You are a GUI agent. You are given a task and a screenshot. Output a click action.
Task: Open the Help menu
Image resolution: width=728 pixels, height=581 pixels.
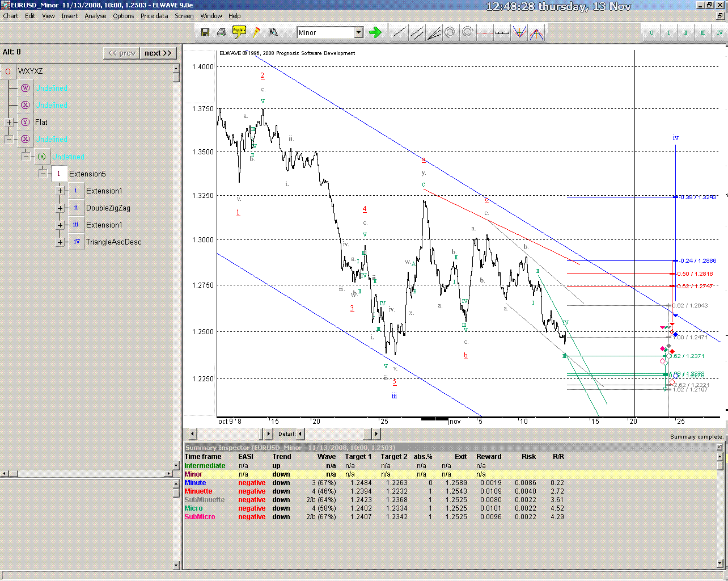(x=234, y=16)
